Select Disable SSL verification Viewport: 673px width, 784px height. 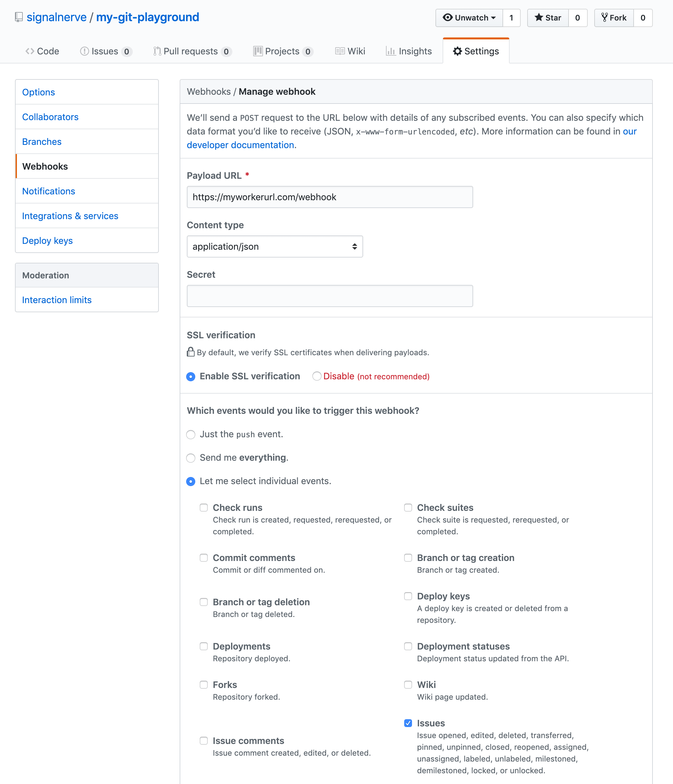tap(317, 376)
